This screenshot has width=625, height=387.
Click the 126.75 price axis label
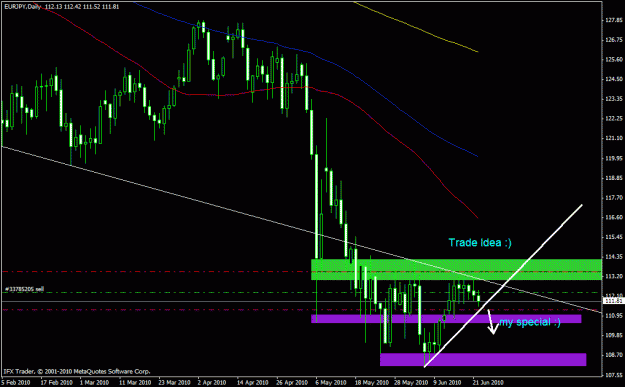[614, 39]
